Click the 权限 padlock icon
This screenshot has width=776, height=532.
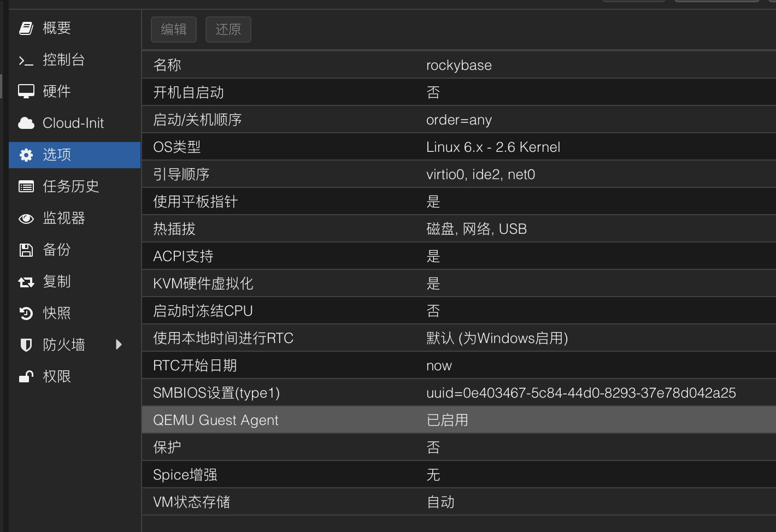click(x=26, y=376)
